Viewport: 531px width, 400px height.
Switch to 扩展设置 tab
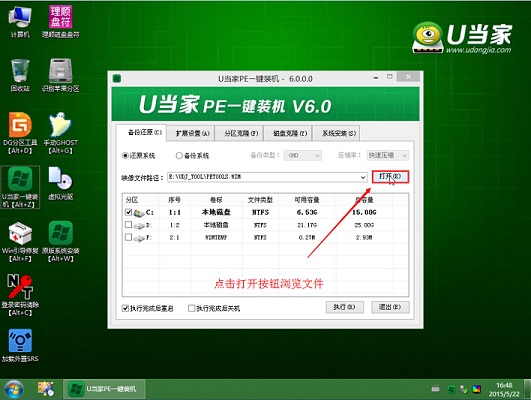tap(192, 133)
